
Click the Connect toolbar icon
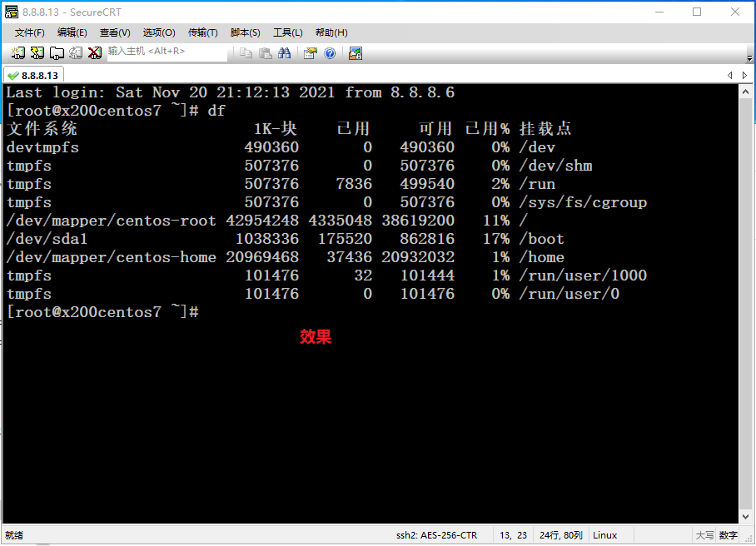pyautogui.click(x=17, y=53)
